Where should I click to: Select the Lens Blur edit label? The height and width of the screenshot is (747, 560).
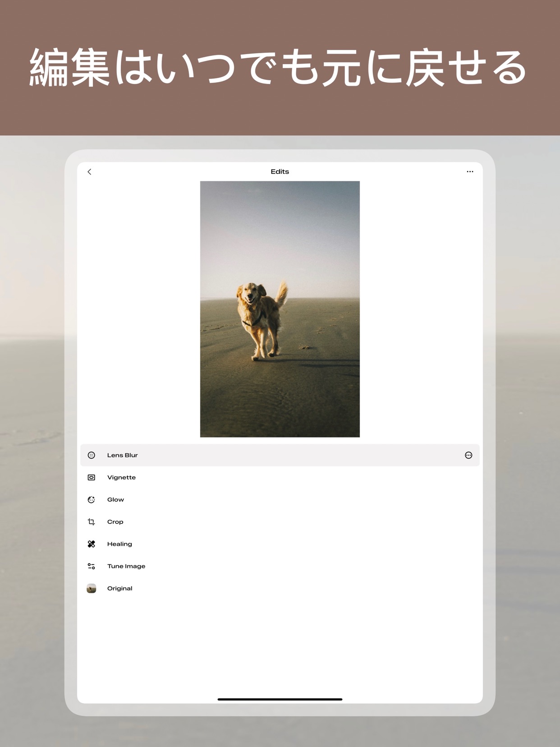coord(122,456)
